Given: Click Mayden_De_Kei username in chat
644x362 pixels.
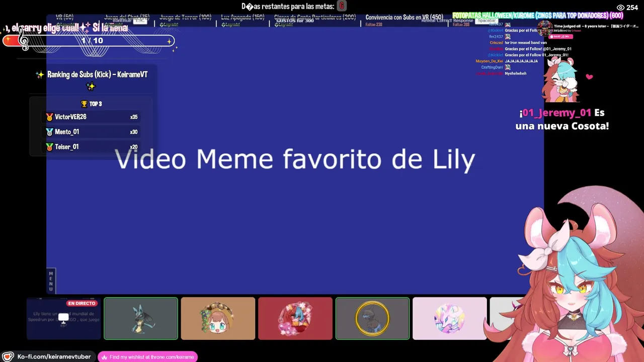Looking at the screenshot, I should [489, 61].
